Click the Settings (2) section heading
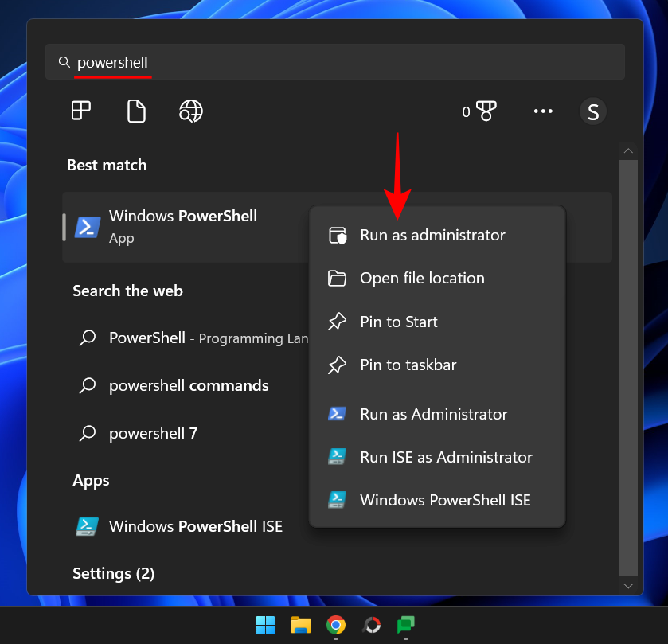Viewport: 668px width, 644px height. pos(114,573)
